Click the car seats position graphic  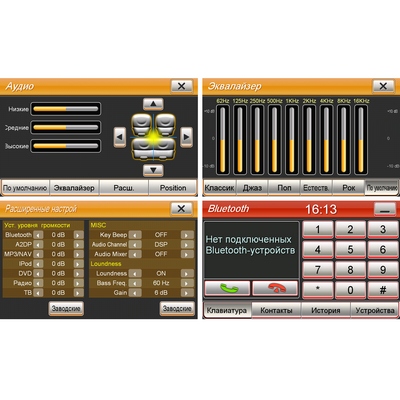click(153, 137)
